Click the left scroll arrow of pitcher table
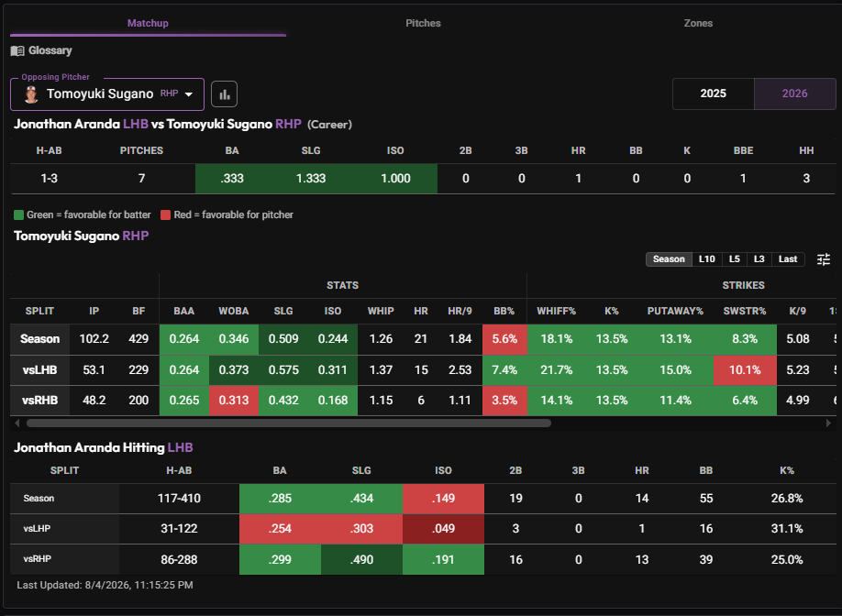 [x=17, y=423]
